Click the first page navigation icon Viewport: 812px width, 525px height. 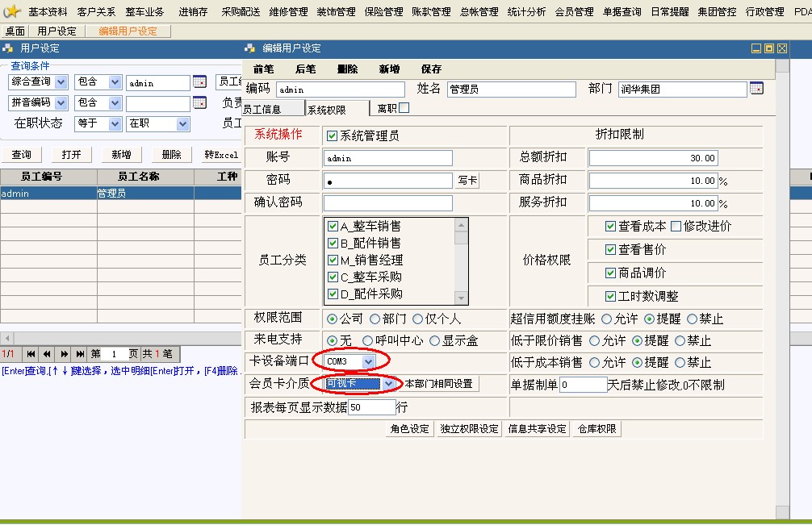tap(31, 354)
